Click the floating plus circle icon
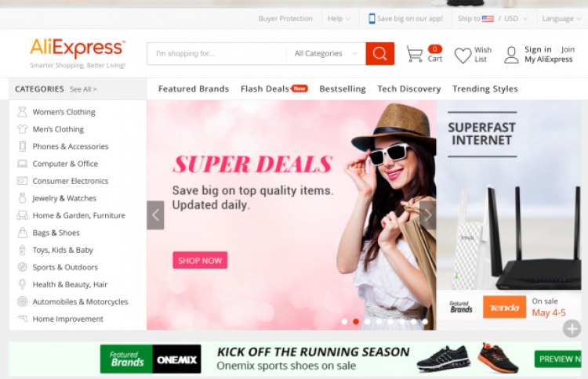588x379 pixels. click(572, 329)
